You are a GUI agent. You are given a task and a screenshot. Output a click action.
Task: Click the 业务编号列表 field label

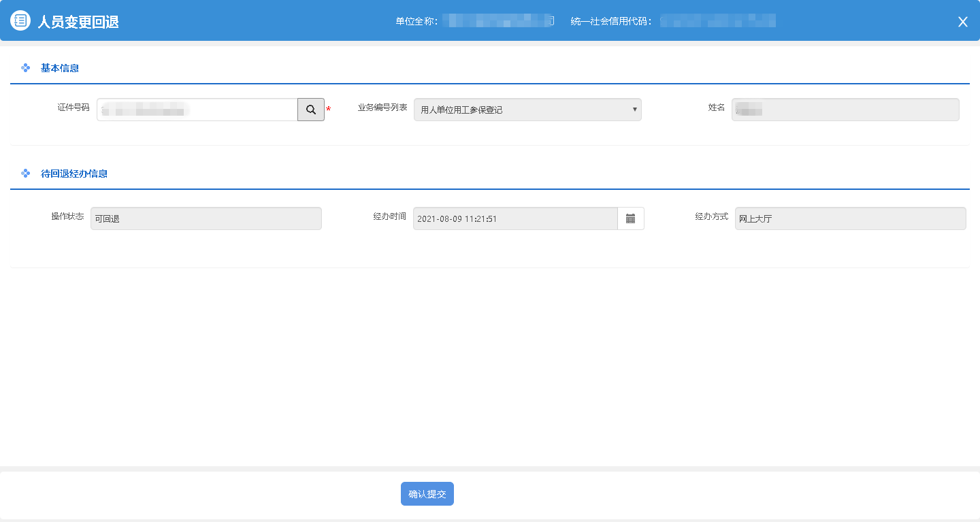tap(382, 108)
